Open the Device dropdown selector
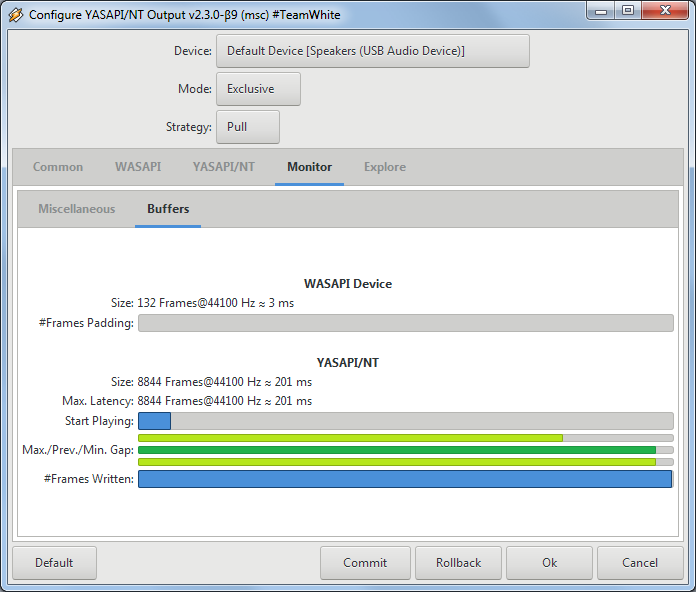This screenshot has width=696, height=592. 372,51
